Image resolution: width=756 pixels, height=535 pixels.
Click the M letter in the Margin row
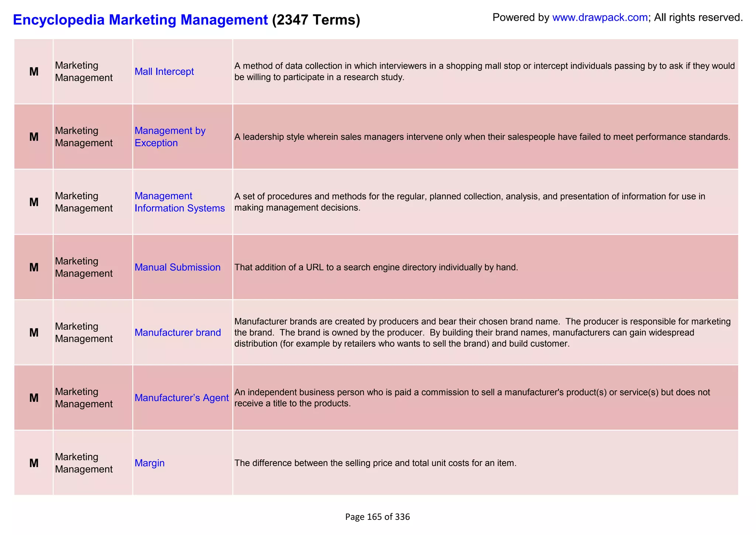coord(34,463)
